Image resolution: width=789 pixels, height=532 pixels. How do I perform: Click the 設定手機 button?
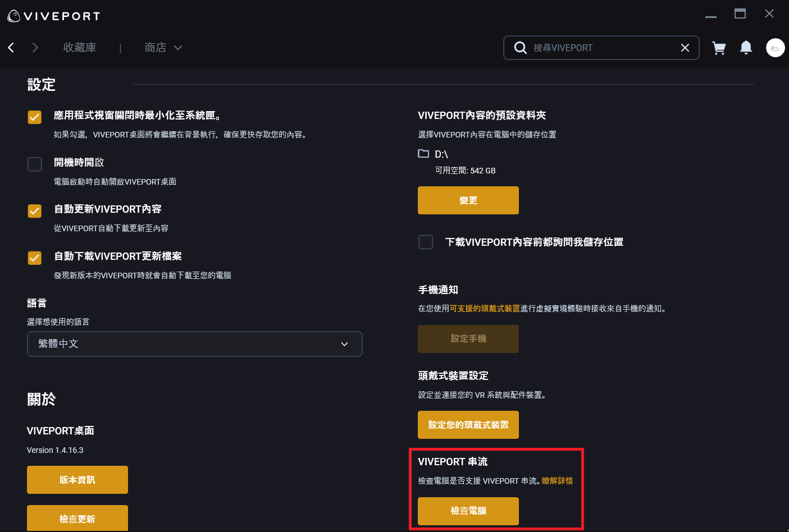pos(468,339)
